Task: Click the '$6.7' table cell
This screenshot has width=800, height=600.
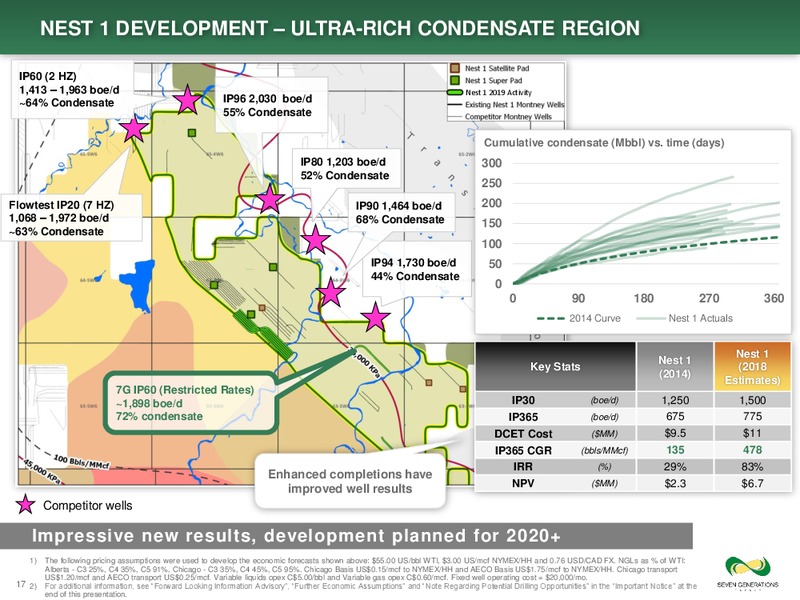Action: point(753,483)
